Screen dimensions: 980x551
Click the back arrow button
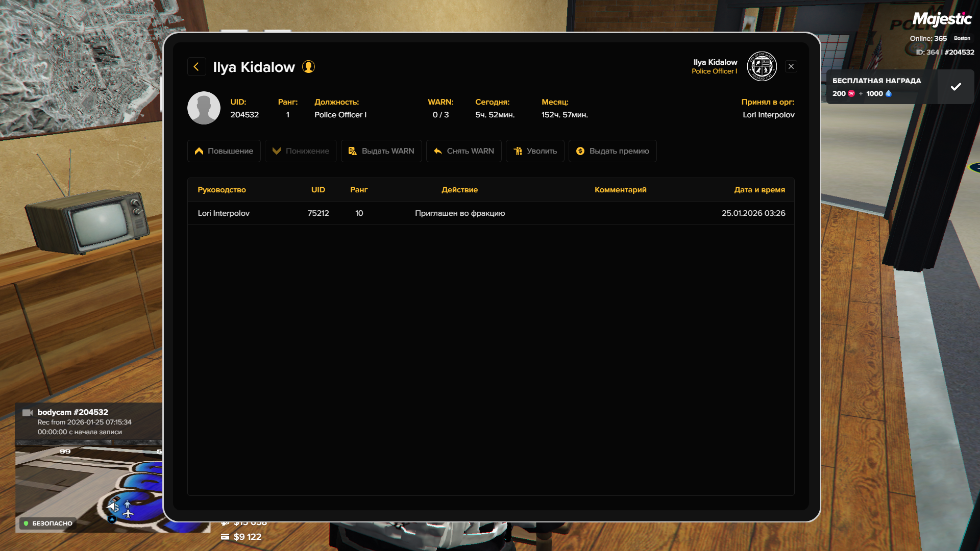point(197,67)
